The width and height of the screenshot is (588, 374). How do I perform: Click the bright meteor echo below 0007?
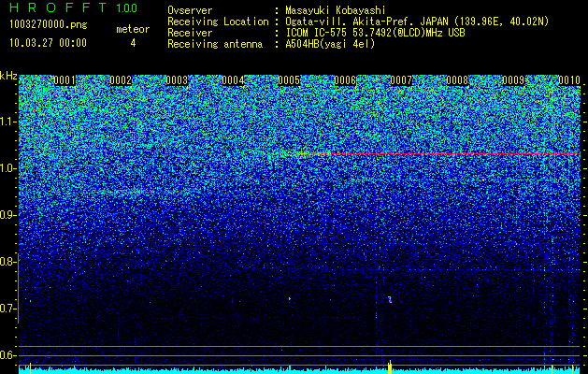(390, 299)
